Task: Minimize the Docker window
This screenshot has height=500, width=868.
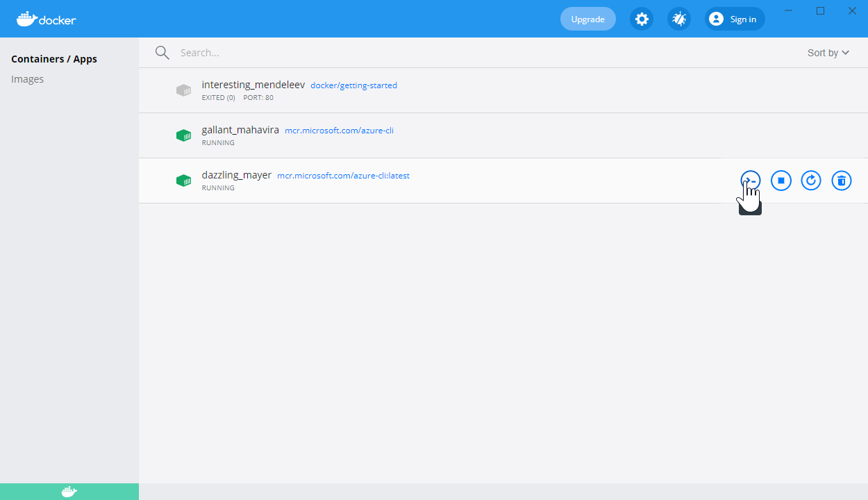Action: click(x=788, y=10)
